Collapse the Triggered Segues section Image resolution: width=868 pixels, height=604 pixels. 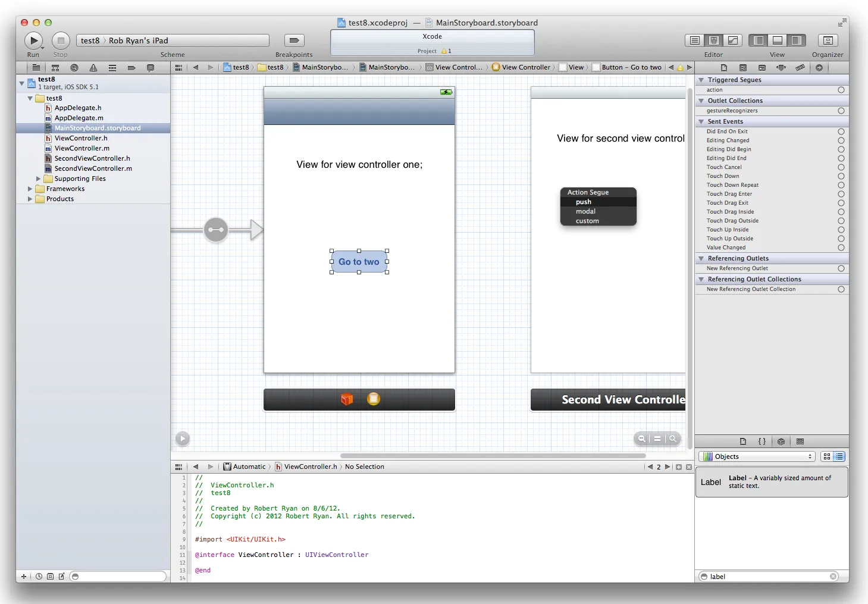pyautogui.click(x=701, y=80)
